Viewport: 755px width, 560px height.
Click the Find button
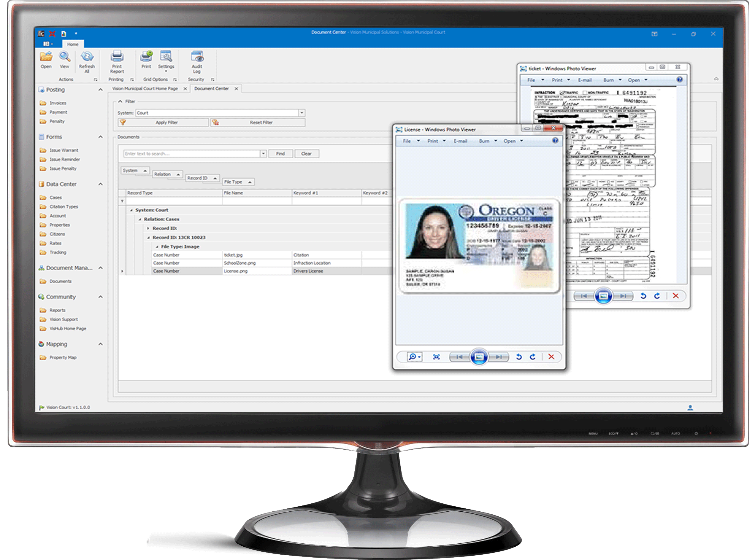[x=280, y=154]
